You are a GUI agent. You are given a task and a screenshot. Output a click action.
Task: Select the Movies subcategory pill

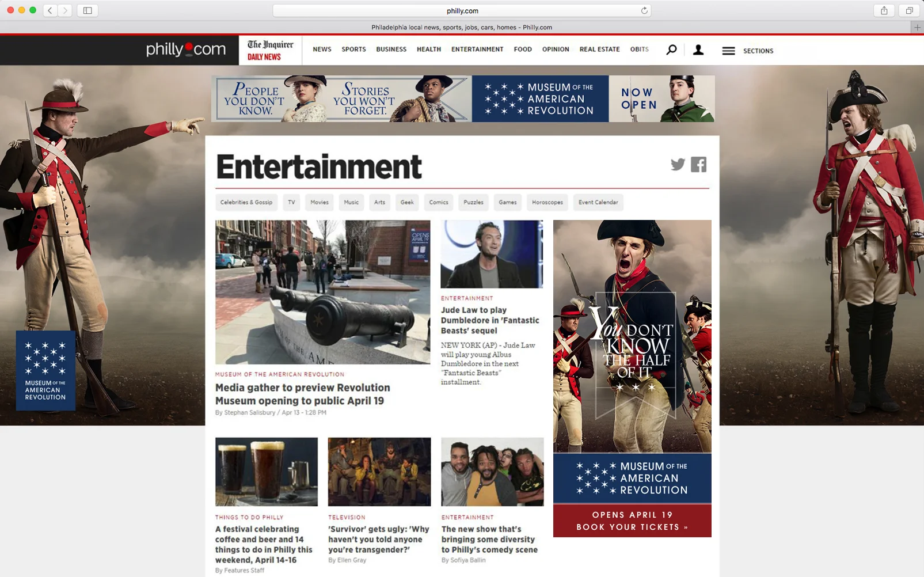pyautogui.click(x=320, y=202)
